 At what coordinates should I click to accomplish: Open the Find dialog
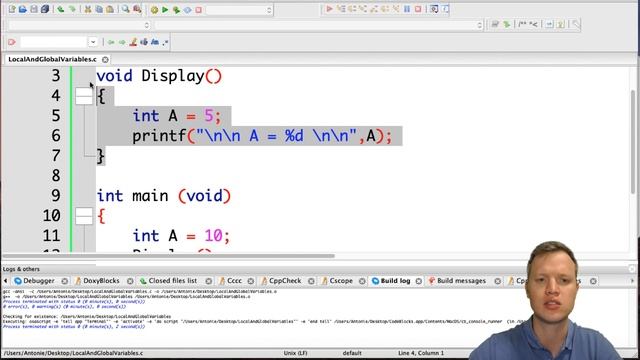click(x=126, y=9)
